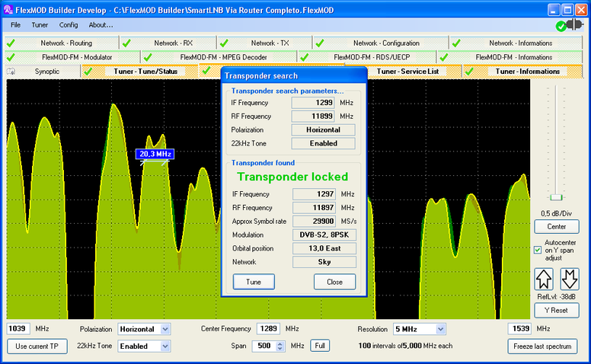
Task: Switch to FlexMOD-FM - Modulator tab
Action: tap(72, 57)
